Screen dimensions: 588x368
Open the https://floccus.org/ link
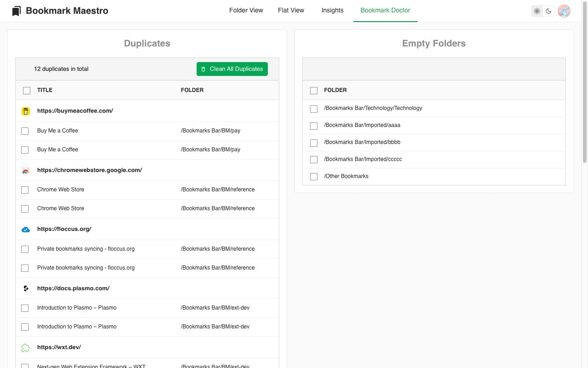64,229
